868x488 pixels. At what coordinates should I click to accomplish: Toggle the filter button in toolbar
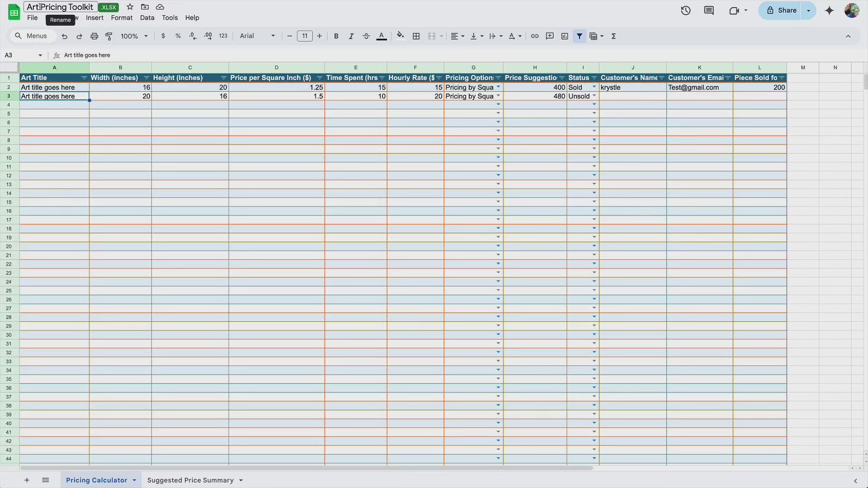click(580, 36)
